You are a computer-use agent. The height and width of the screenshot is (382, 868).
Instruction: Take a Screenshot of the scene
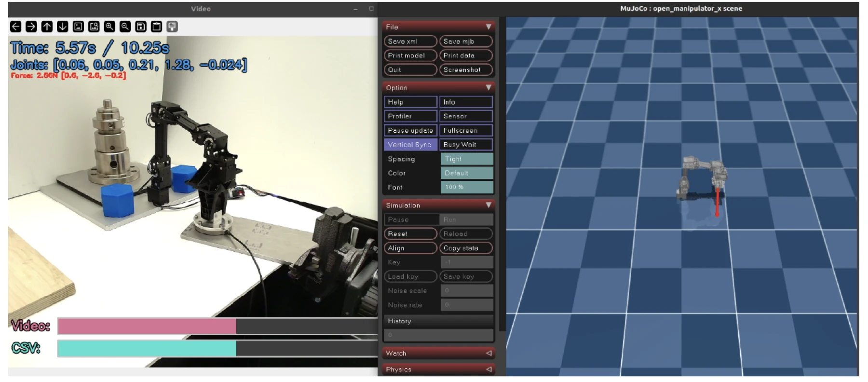(466, 69)
